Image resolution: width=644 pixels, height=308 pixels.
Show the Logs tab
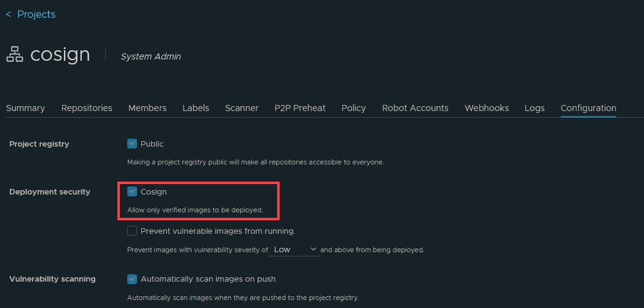pos(535,108)
